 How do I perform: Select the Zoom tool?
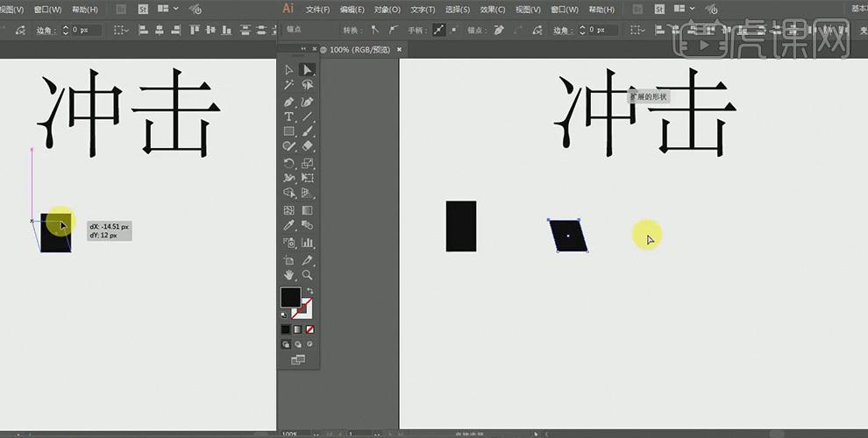tap(307, 275)
